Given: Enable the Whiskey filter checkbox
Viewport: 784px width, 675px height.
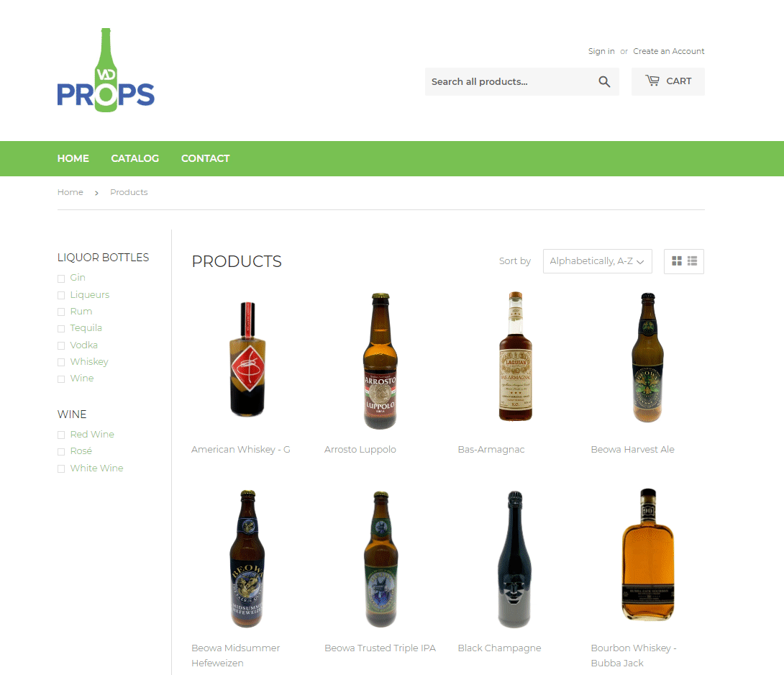Looking at the screenshot, I should pos(61,363).
